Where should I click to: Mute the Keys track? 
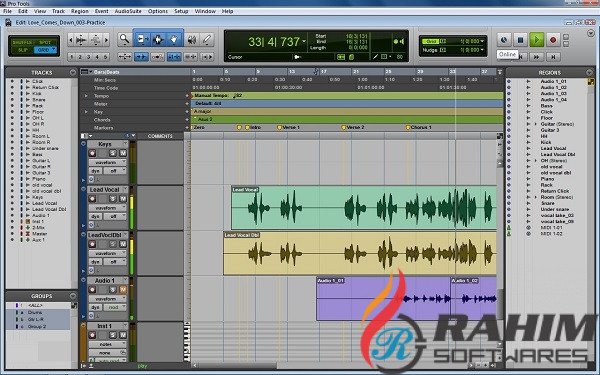pyautogui.click(x=123, y=153)
